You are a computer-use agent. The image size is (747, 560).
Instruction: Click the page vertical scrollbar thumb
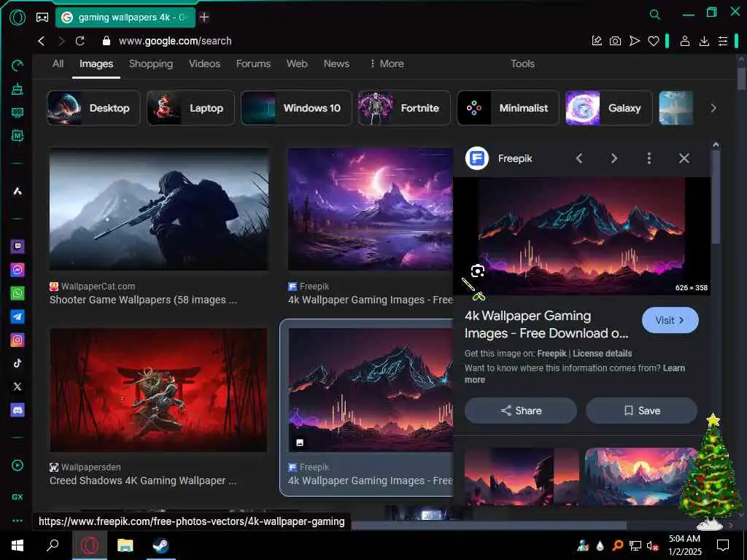click(741, 77)
